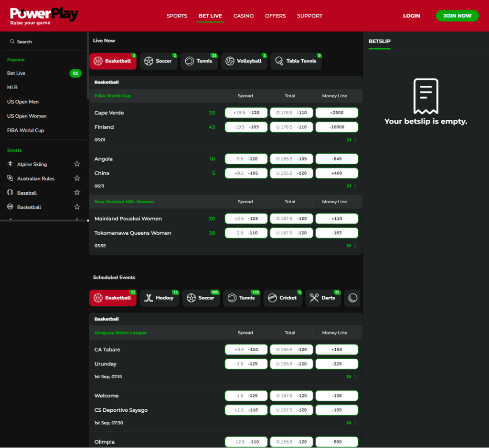Select Scheduled Events Hockey tab
This screenshot has height=448, width=489.
coord(159,298)
